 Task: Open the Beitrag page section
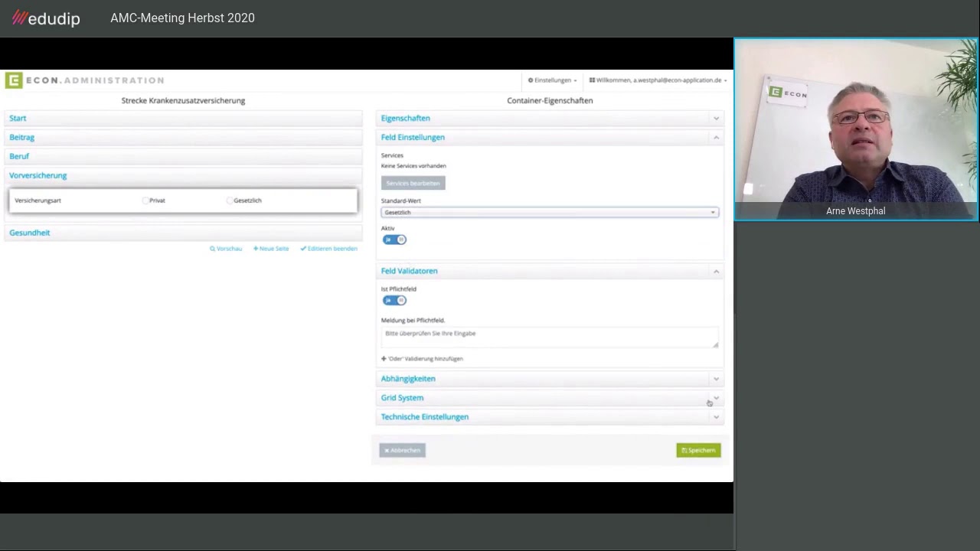tap(183, 137)
